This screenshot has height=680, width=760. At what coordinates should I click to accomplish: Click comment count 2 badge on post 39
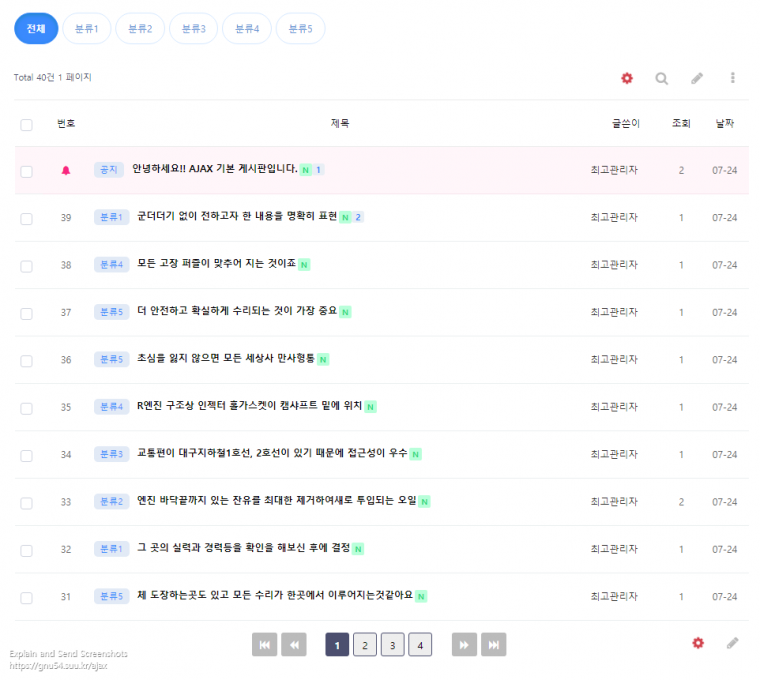point(358,217)
